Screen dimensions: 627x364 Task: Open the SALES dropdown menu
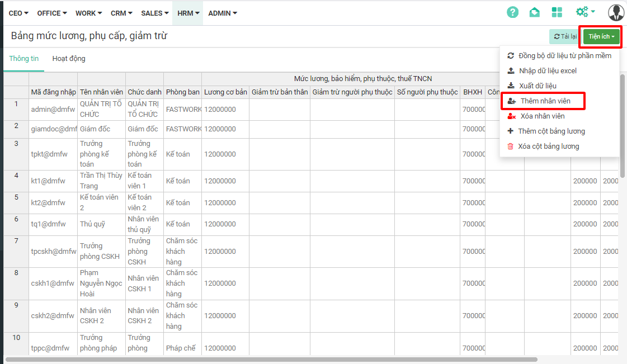click(155, 13)
